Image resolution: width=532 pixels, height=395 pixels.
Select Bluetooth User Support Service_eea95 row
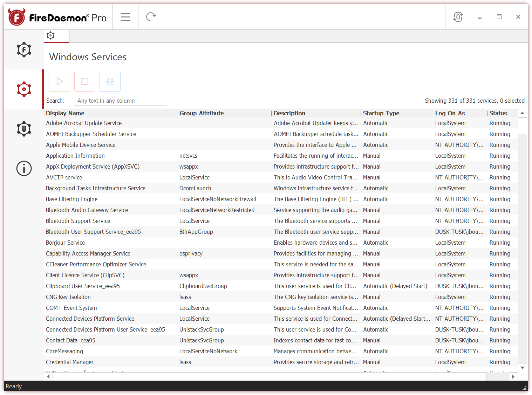point(281,232)
